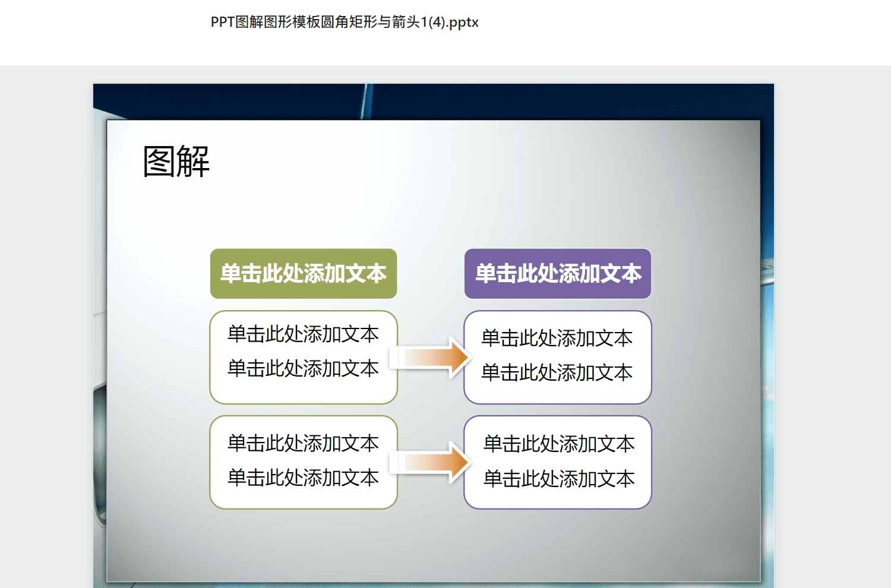Select the green header box 单击此处添加文本

coord(304,274)
